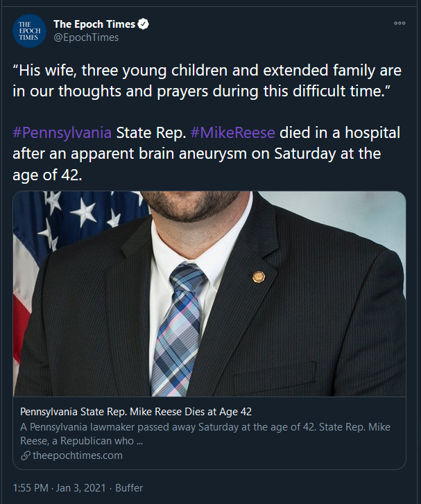
Task: Click the 1:55 PM timestamp
Action: coord(31,488)
